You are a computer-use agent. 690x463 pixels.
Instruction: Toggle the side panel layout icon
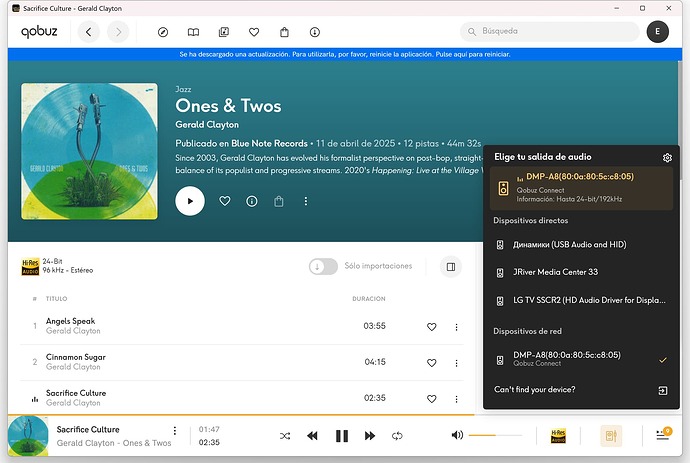pyautogui.click(x=451, y=267)
